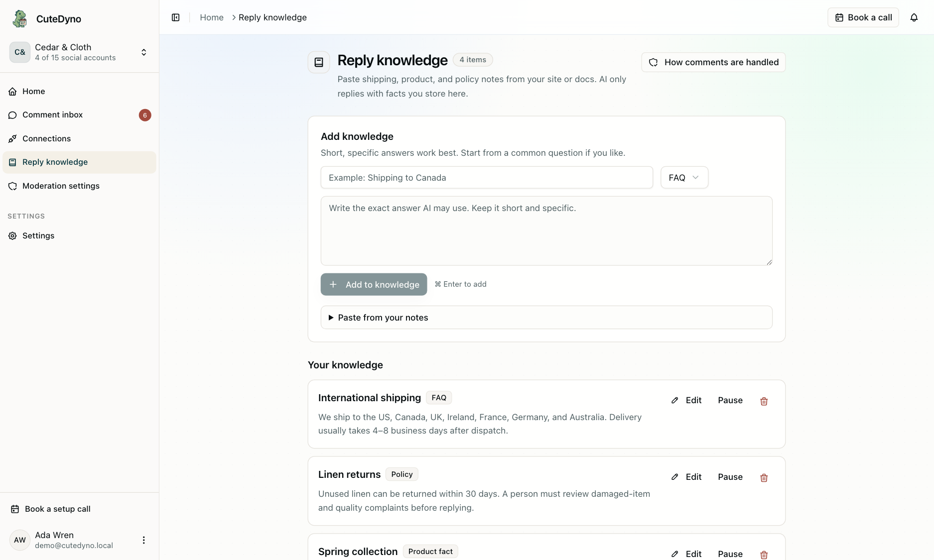Delete the Spring collection entry
The height and width of the screenshot is (560, 934).
click(x=764, y=554)
